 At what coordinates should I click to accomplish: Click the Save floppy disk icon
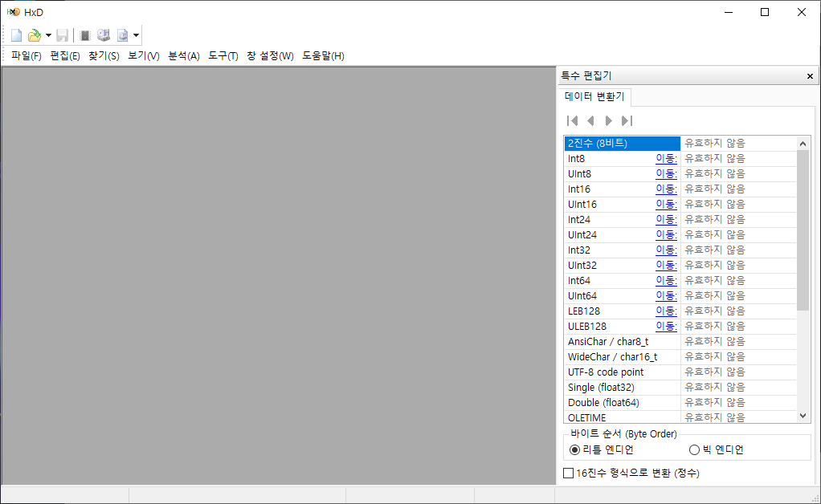point(62,35)
